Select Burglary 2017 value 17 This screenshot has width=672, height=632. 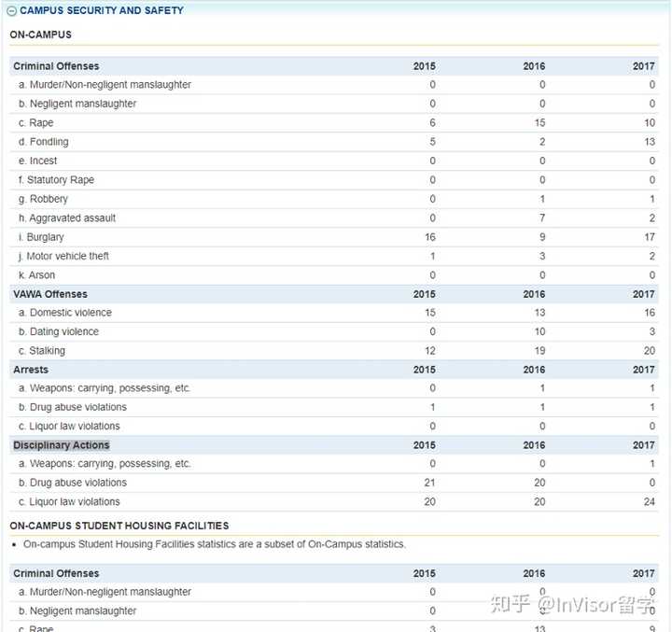click(x=650, y=237)
